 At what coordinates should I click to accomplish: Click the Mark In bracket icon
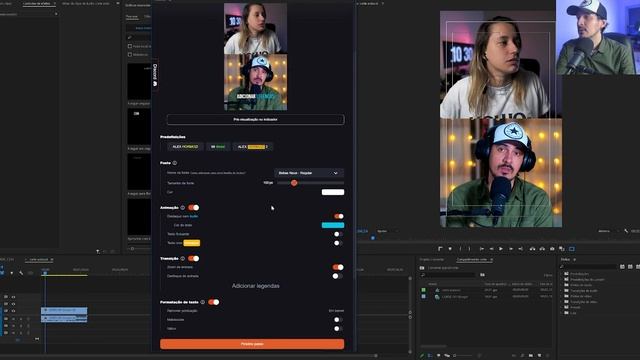coord(460,249)
